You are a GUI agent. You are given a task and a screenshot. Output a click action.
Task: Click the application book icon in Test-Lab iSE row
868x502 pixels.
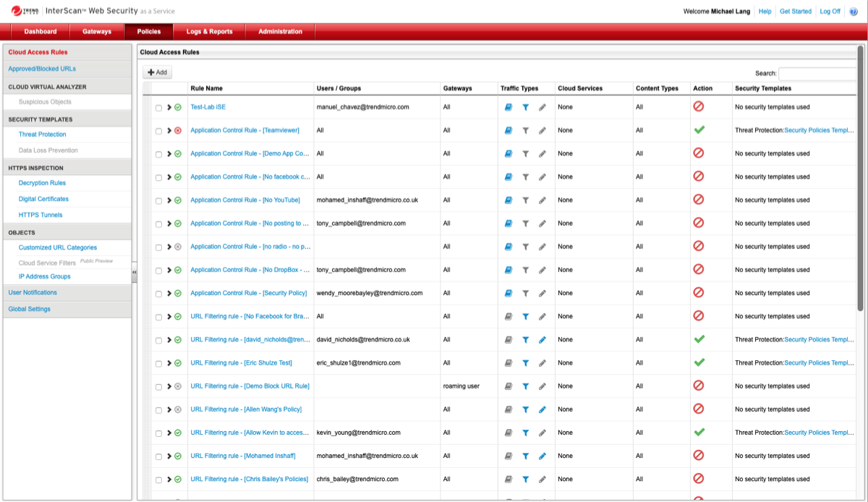click(x=509, y=107)
